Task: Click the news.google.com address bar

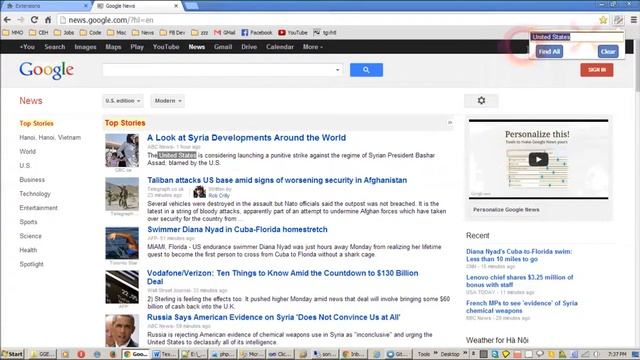Action: click(327, 20)
